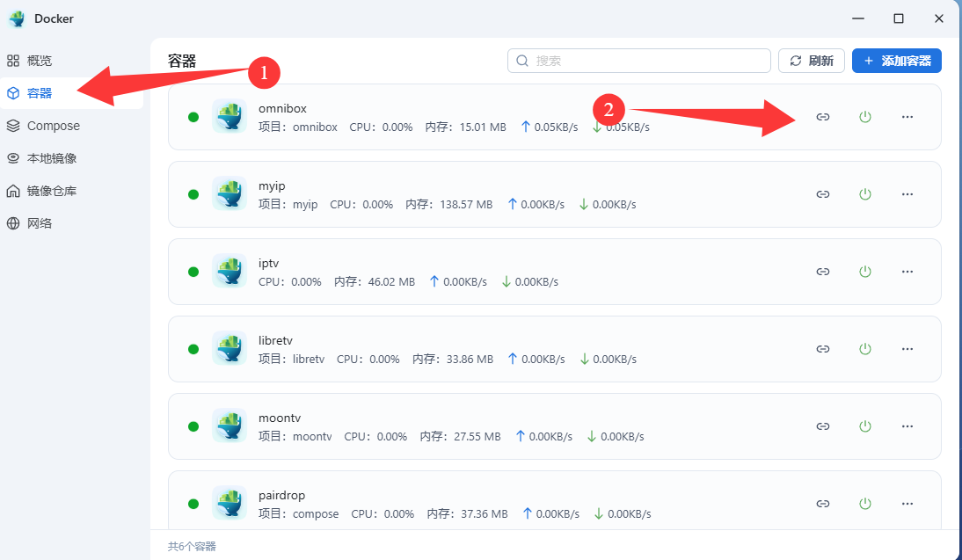Click the Docker logo in title bar
Screen dimensions: 962x560
18,19
